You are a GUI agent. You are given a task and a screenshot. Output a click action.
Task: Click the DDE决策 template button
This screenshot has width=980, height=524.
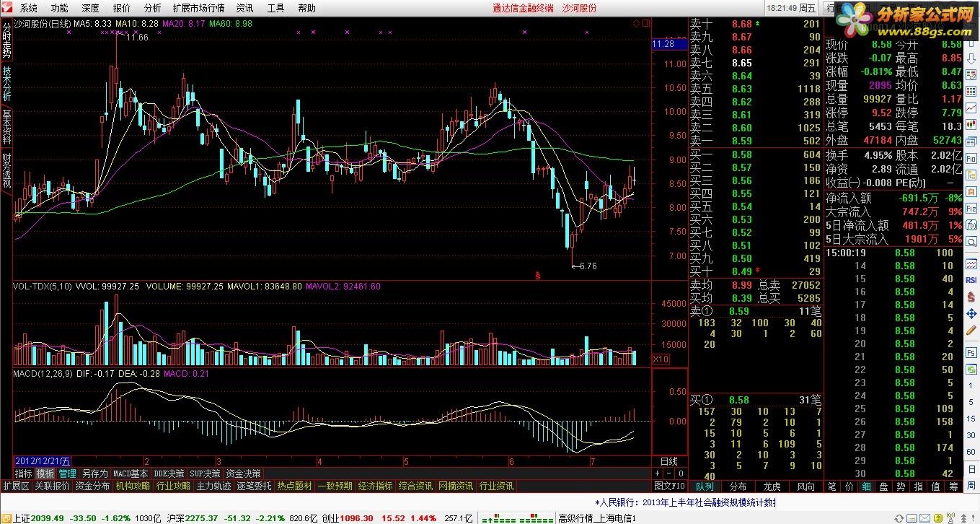click(169, 473)
